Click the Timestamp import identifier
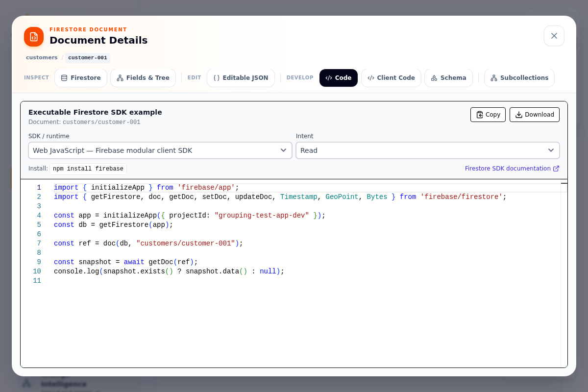 299,197
